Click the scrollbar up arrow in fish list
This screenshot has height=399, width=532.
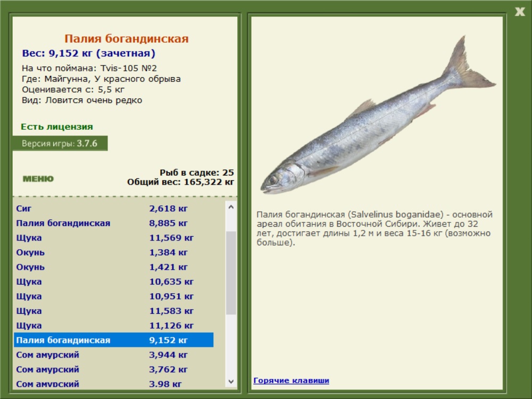[x=231, y=207]
